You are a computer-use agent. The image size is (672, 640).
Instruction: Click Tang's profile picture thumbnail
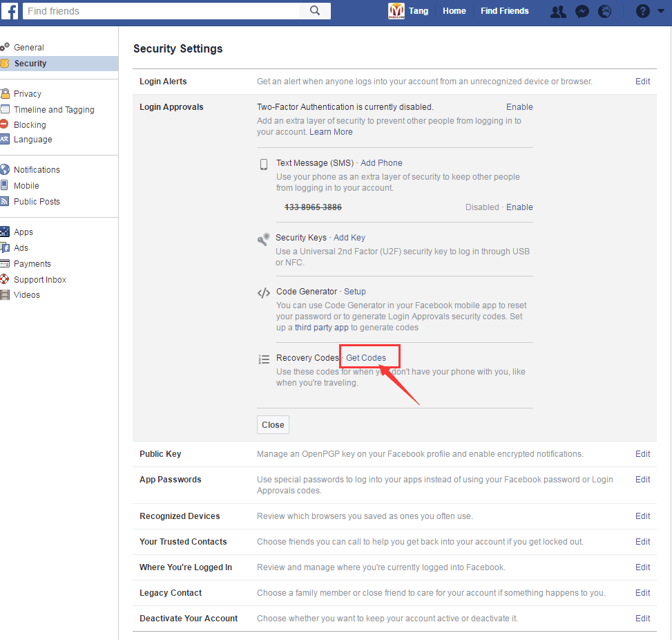coord(396,11)
